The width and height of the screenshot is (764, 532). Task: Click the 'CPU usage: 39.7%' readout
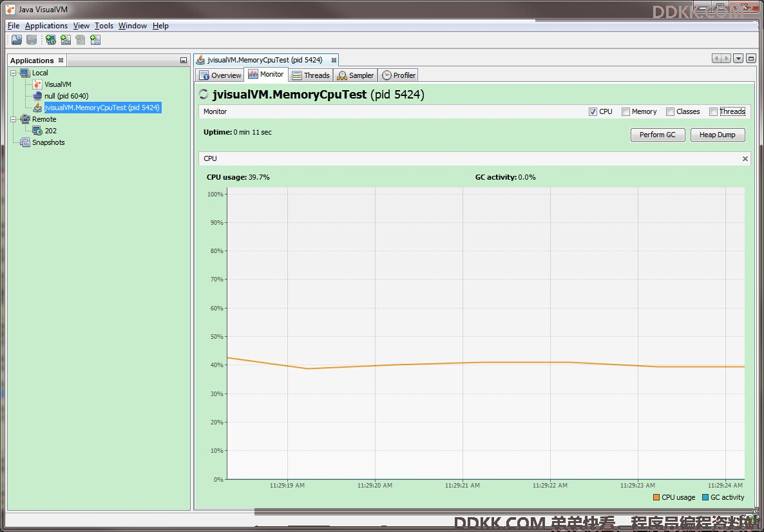pyautogui.click(x=238, y=177)
